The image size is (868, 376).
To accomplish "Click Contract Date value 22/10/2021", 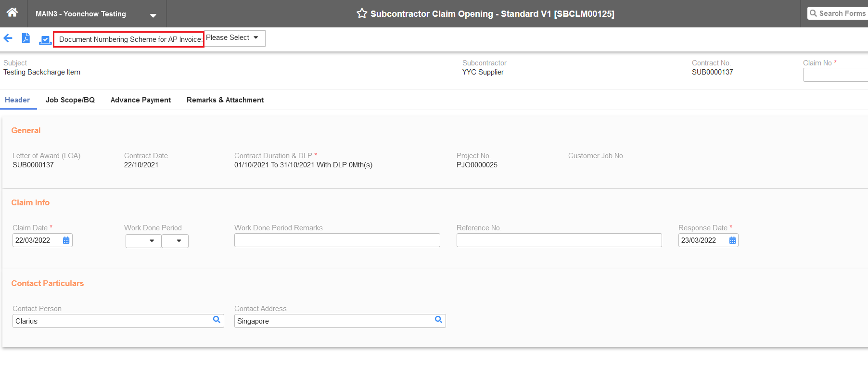I will (x=141, y=165).
